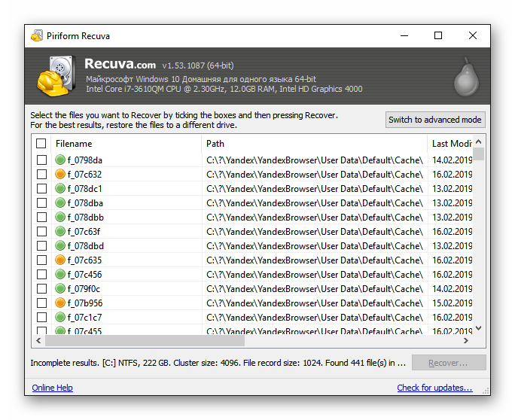
Task: Open the Check for updates link
Action: pos(435,388)
